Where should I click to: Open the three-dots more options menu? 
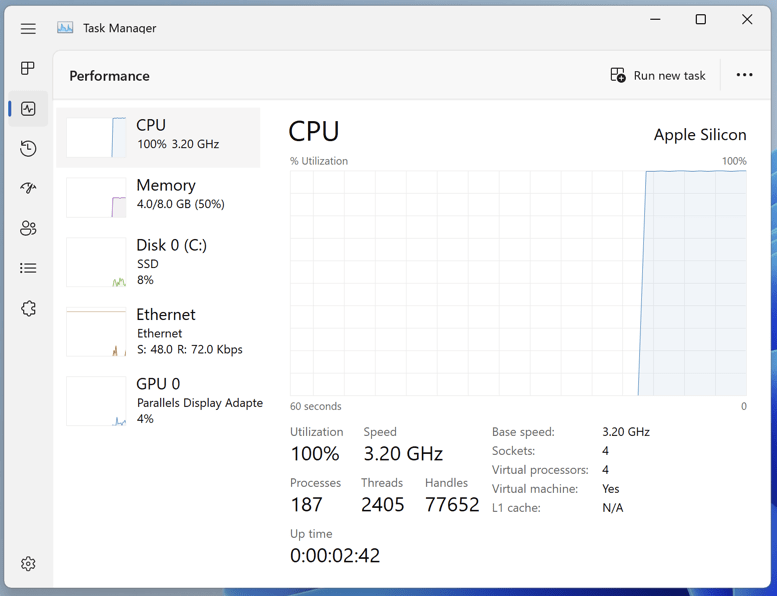(744, 75)
